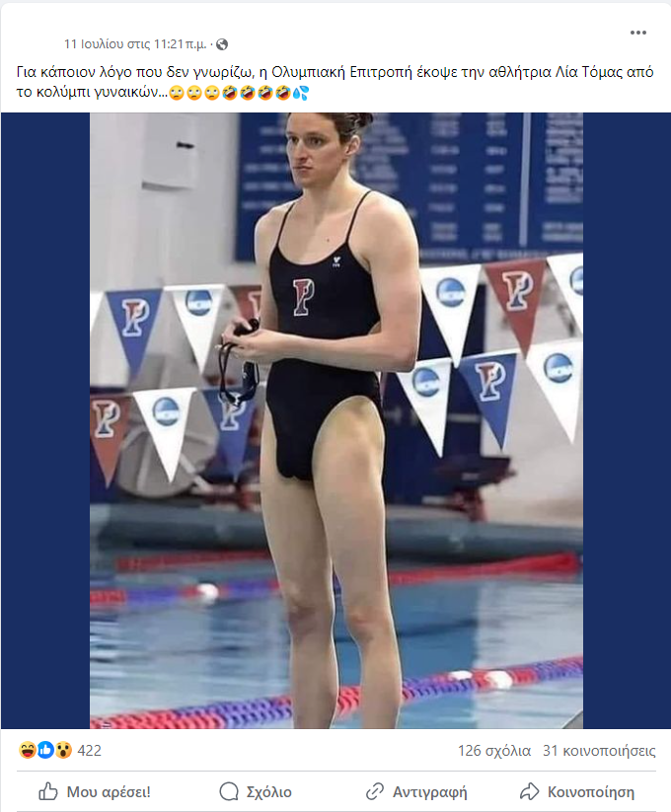The width and height of the screenshot is (671, 812).
Task: Click the curved arrow share icon
Action: [x=530, y=792]
